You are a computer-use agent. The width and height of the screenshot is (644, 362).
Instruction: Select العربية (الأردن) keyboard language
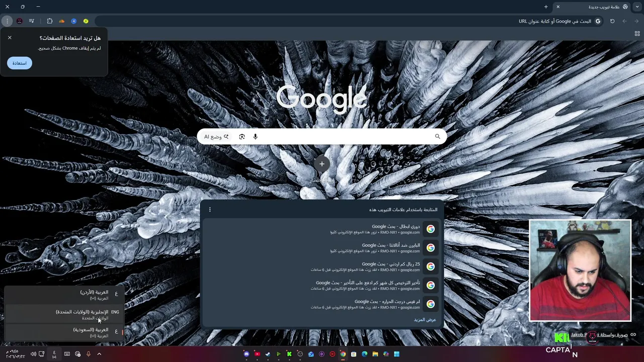click(64, 295)
